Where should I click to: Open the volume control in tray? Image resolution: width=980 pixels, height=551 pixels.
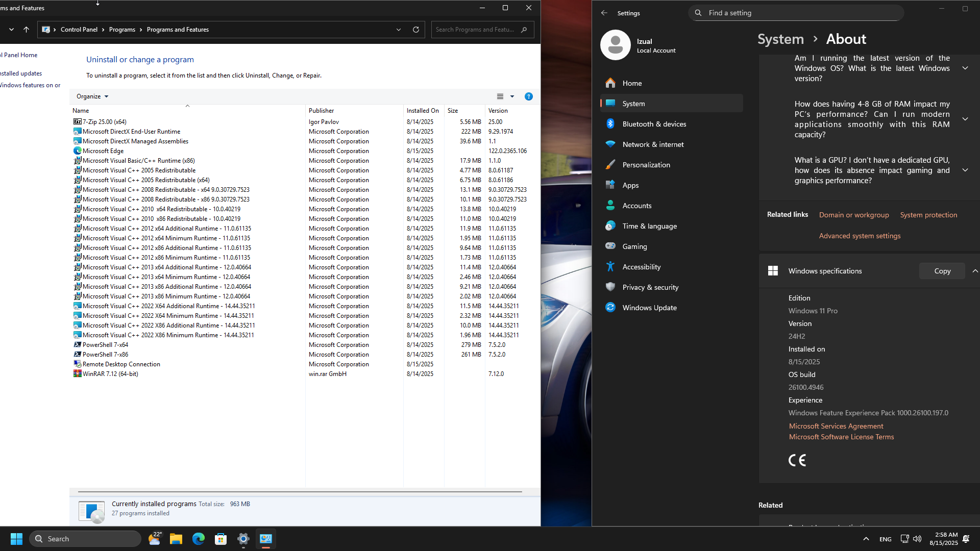[x=917, y=539]
